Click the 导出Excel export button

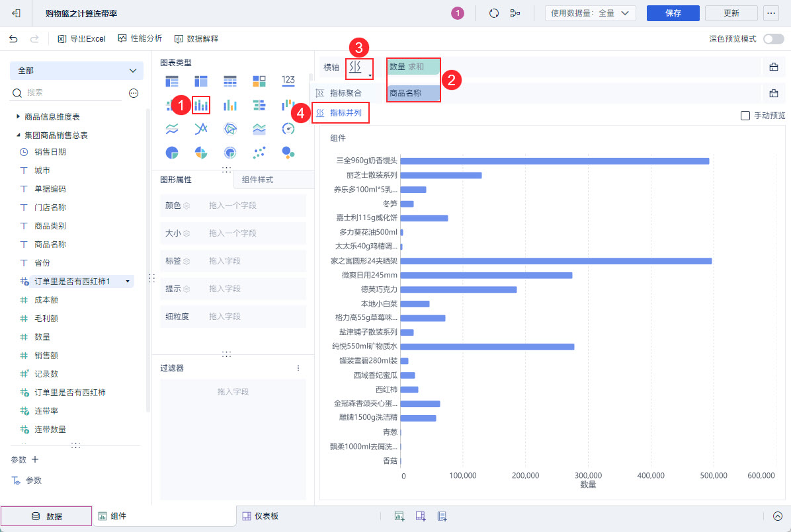coord(82,39)
